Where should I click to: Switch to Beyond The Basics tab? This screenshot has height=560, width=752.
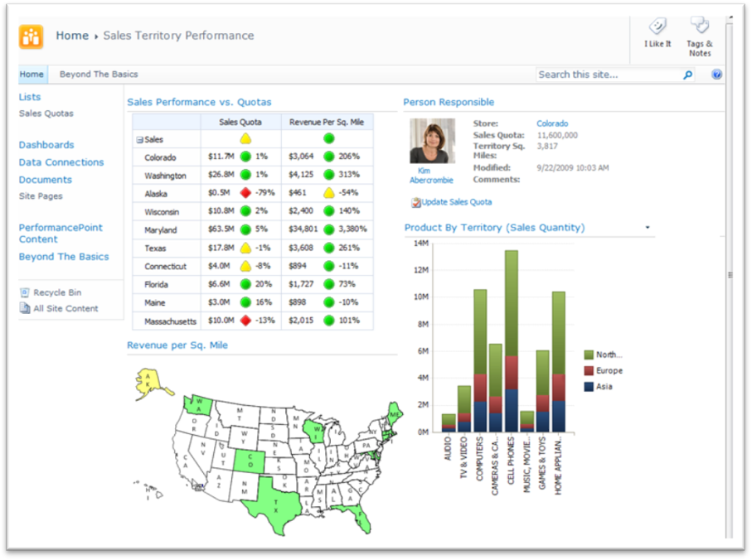coord(99,75)
